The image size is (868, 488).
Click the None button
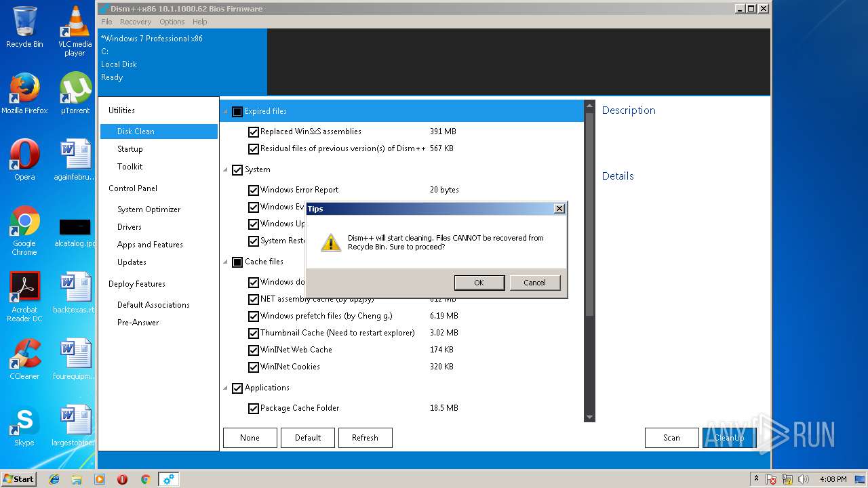250,438
